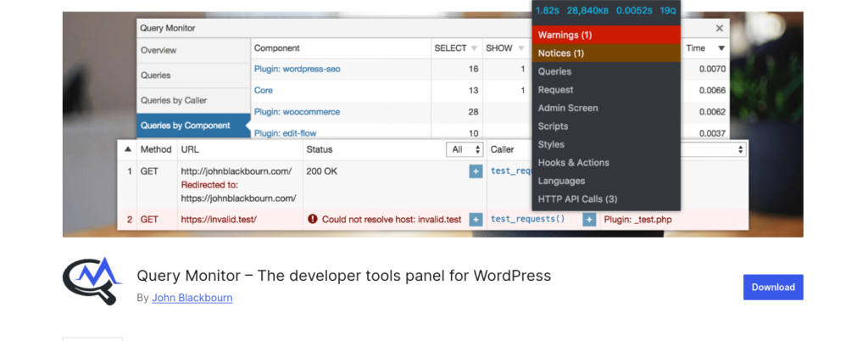Open Languages menu entry
The image size is (868, 341).
pyautogui.click(x=606, y=181)
